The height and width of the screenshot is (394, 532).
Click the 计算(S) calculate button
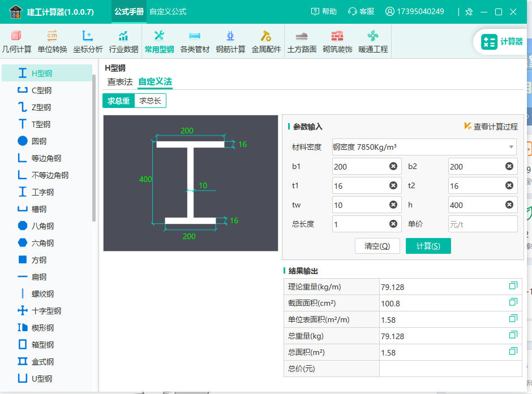click(x=428, y=246)
